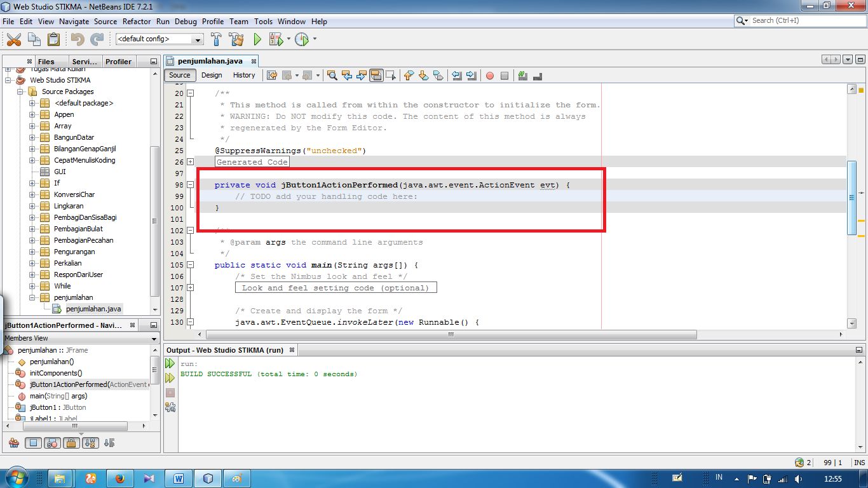The width and height of the screenshot is (868, 488).
Task: Build the project using the hammer icon
Action: pyautogui.click(x=216, y=39)
